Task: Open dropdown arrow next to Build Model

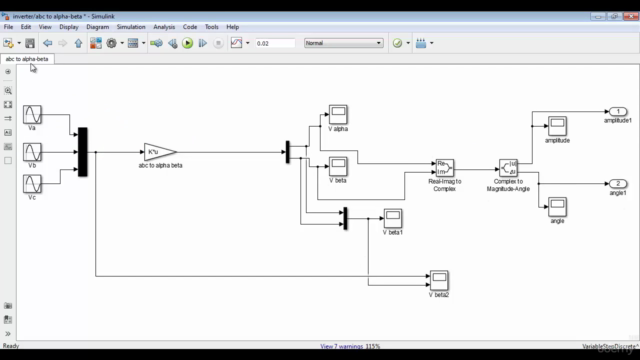Action: point(431,43)
